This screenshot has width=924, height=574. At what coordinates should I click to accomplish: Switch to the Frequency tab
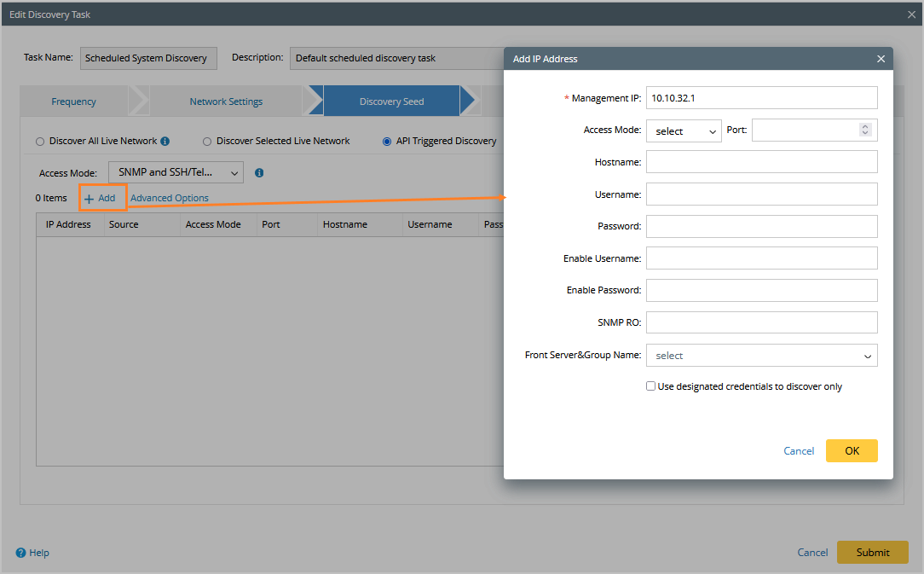coord(74,101)
